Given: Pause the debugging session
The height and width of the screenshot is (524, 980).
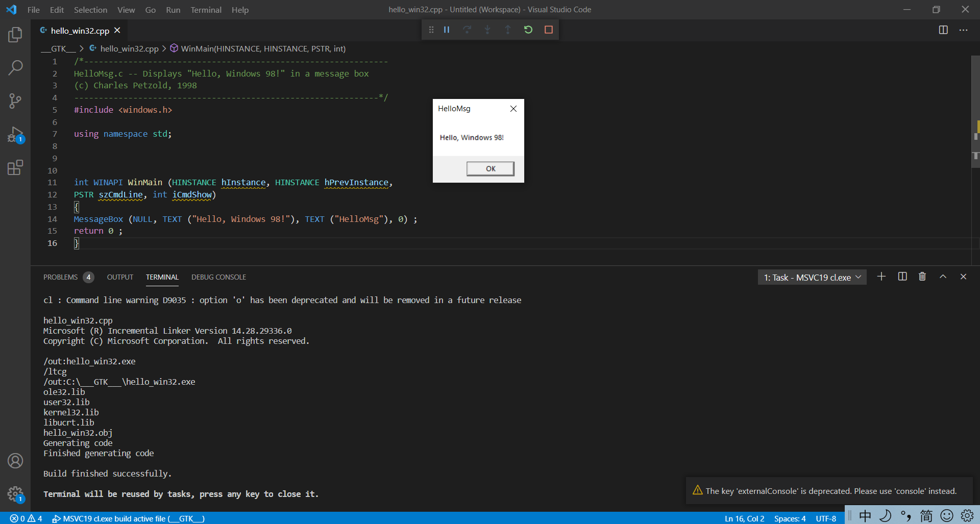Looking at the screenshot, I should tap(447, 30).
